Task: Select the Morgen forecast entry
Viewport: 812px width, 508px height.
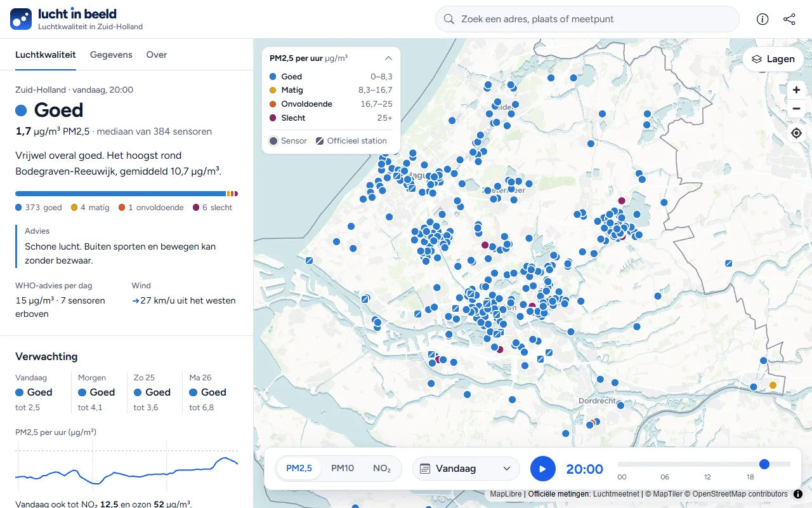Action: tap(98, 392)
